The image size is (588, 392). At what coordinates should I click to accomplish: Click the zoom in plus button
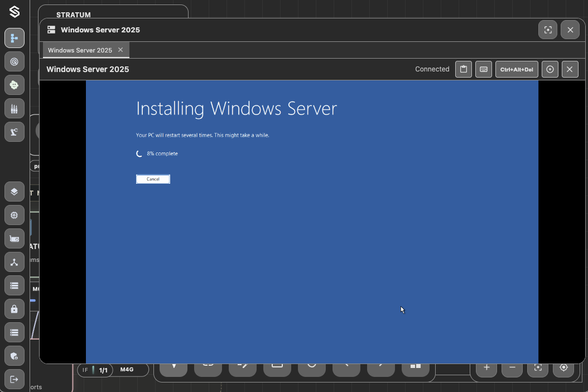tap(486, 367)
